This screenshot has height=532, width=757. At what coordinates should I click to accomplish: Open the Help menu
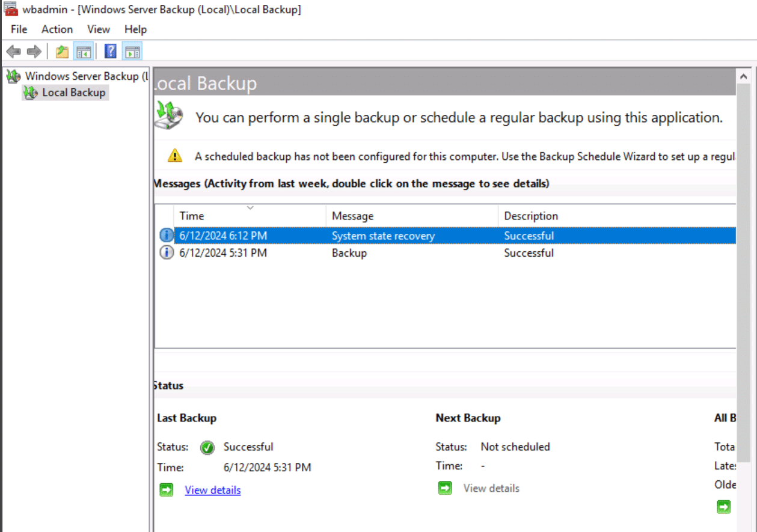coord(136,29)
